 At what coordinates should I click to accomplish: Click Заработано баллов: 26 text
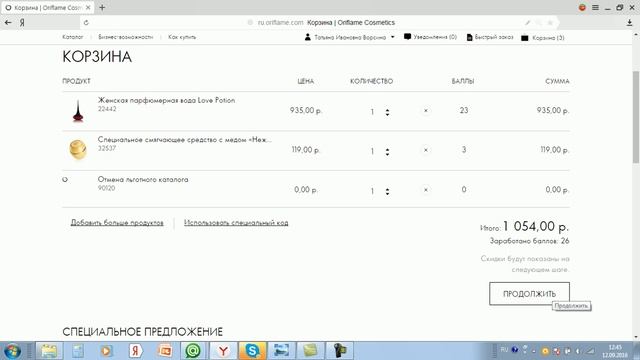click(x=529, y=241)
